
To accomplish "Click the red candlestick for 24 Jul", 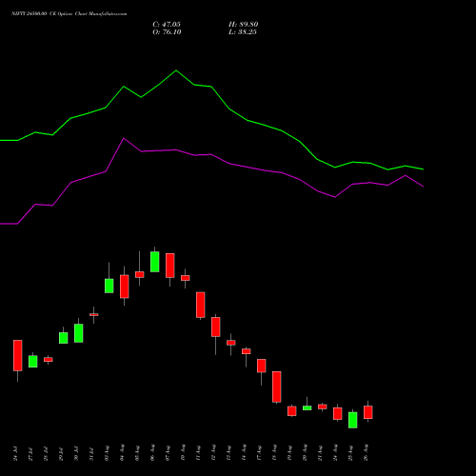I will click(x=18, y=355).
